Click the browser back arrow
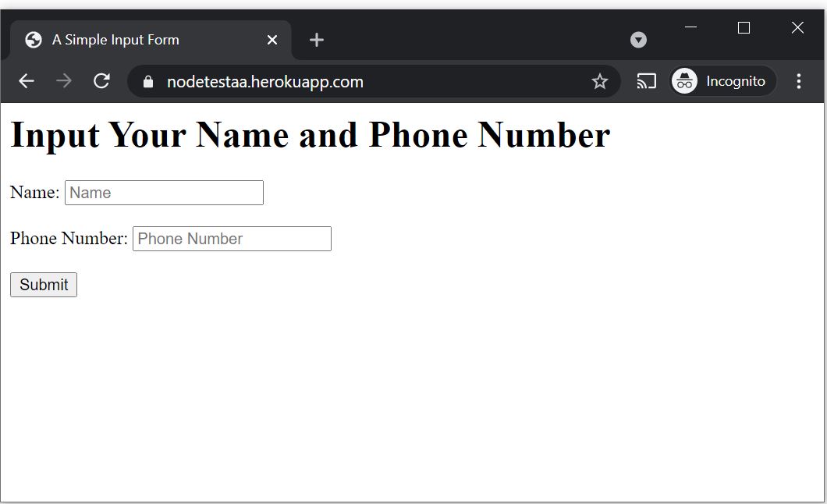 pyautogui.click(x=27, y=81)
